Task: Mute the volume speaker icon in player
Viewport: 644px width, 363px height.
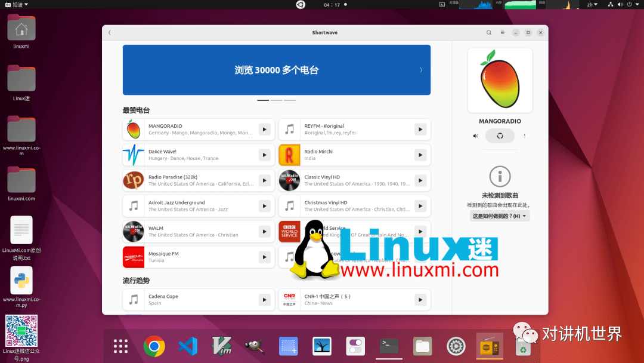Action: coord(476,136)
